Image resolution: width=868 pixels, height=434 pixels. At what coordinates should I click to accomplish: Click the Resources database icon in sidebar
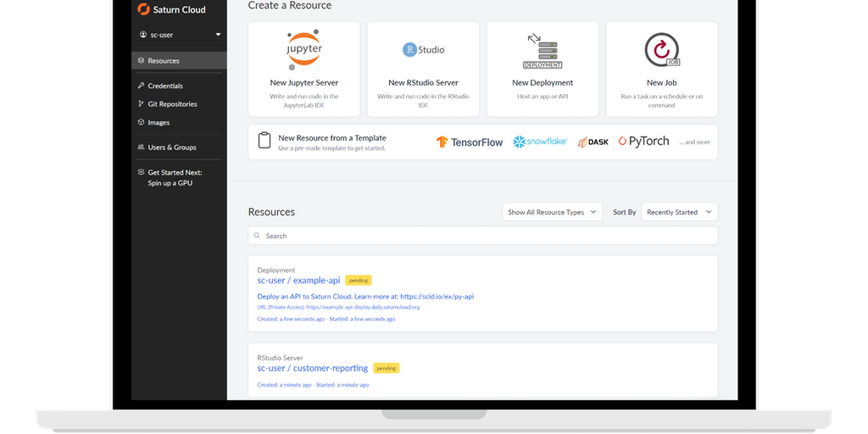click(141, 60)
